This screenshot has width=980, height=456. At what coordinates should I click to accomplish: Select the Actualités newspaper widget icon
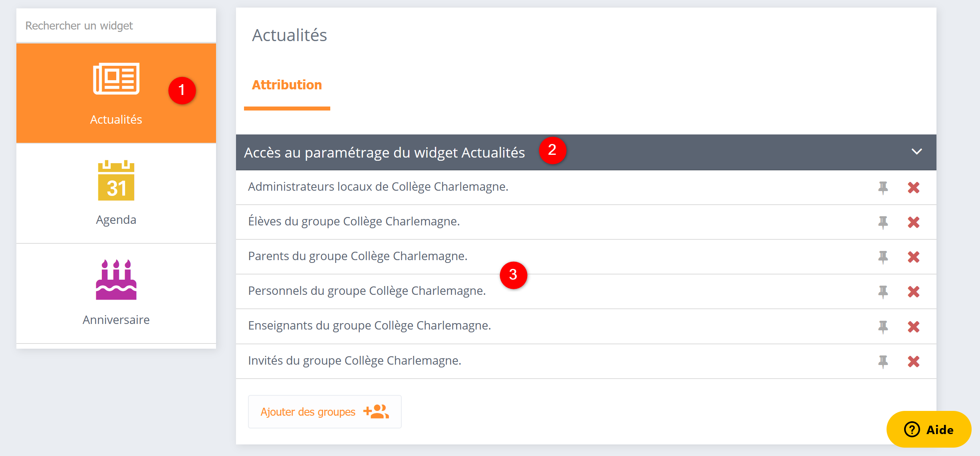click(x=116, y=79)
